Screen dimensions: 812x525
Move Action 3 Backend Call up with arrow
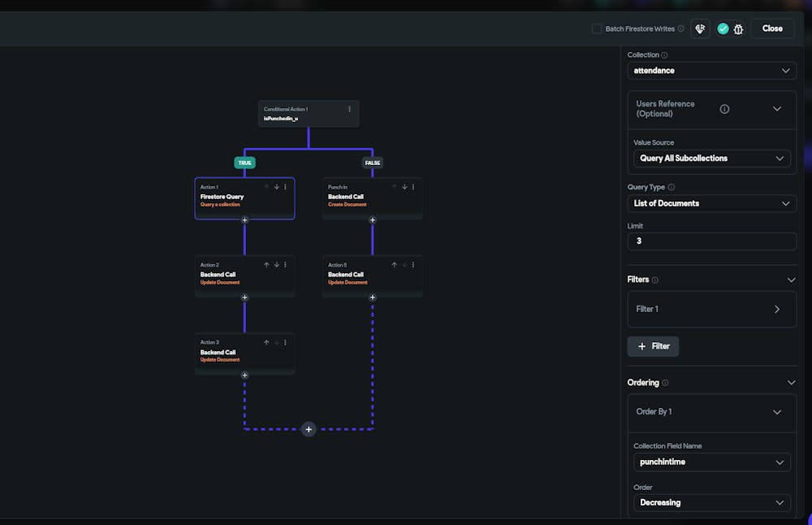tap(266, 343)
